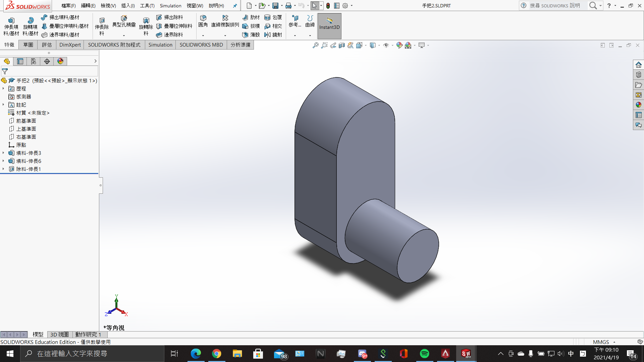Expand the 除料-伸長1 feature node
644x362 pixels.
(3, 169)
